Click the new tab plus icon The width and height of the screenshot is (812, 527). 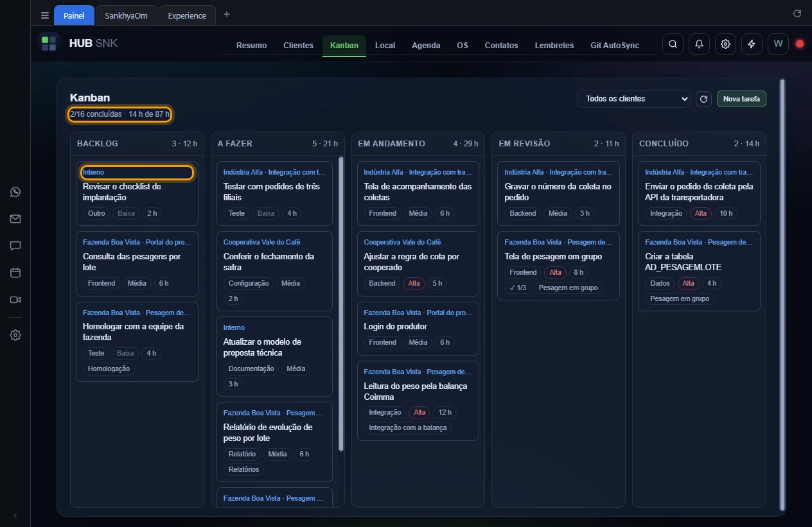(x=226, y=15)
